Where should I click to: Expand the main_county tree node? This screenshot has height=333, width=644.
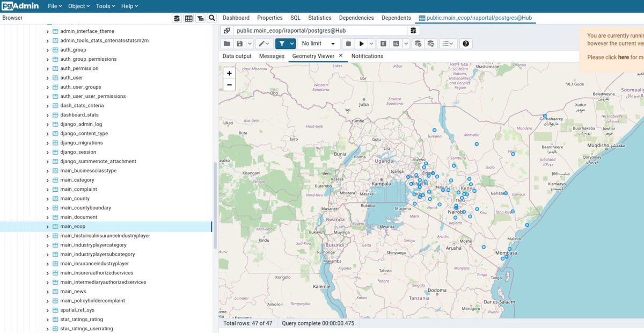click(47, 199)
